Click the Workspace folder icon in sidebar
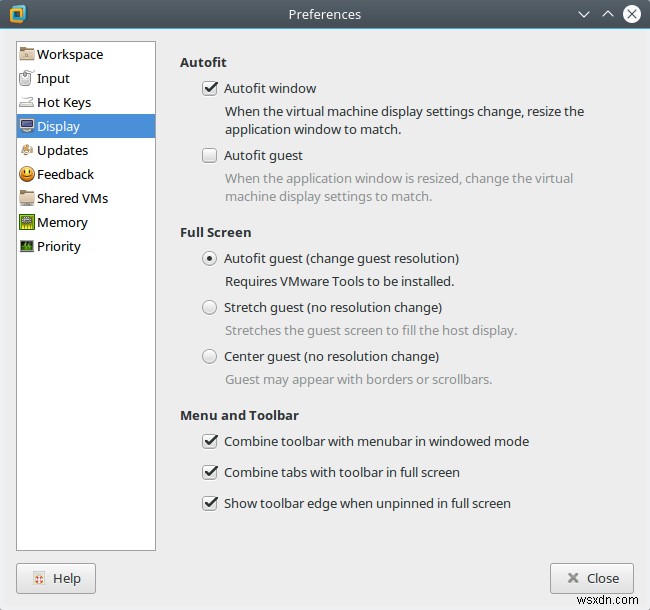 pos(27,54)
